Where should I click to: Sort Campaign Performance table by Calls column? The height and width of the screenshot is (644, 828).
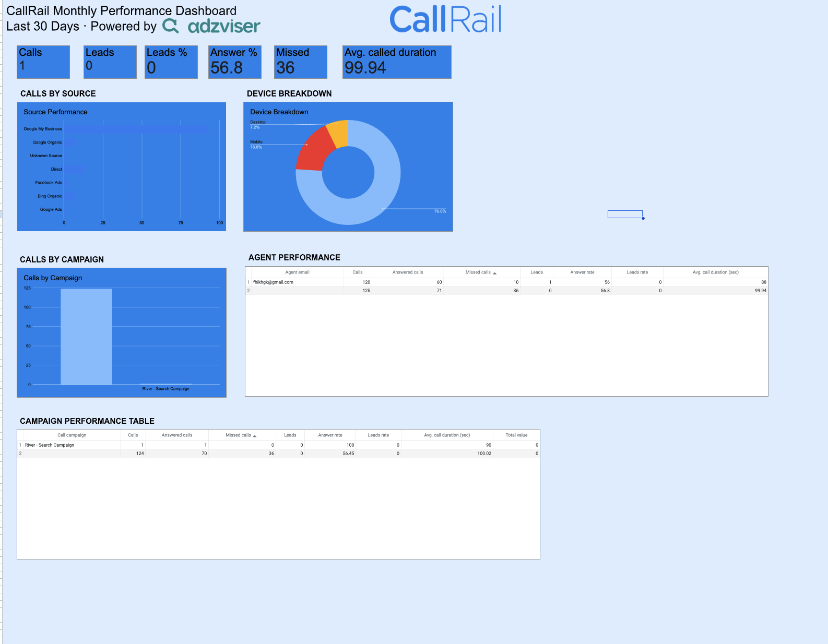pyautogui.click(x=133, y=435)
